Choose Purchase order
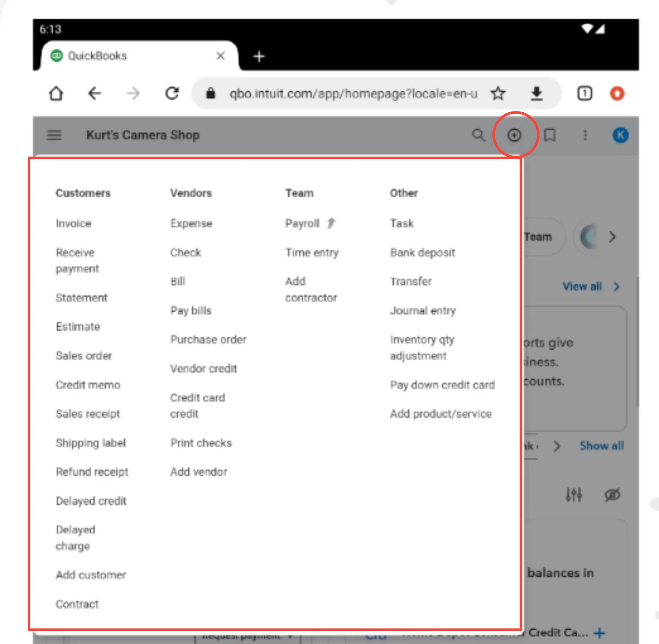The height and width of the screenshot is (644, 659). (x=208, y=339)
